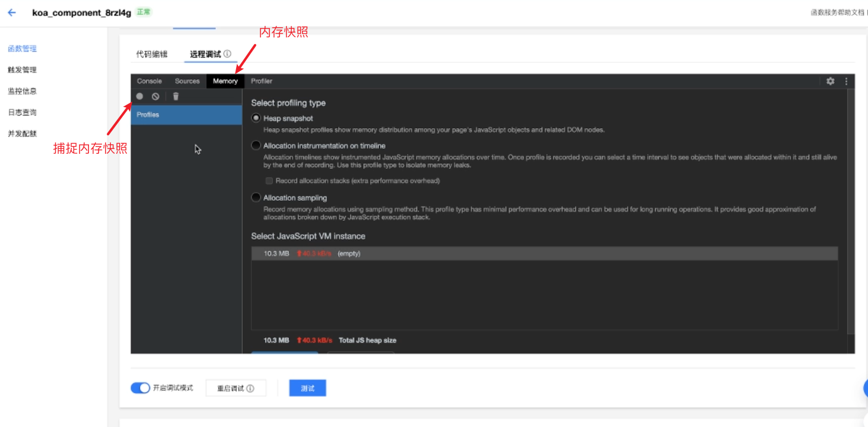This screenshot has height=427, width=868.
Task: Select Allocation instrumentation on timeline option
Action: tap(256, 146)
